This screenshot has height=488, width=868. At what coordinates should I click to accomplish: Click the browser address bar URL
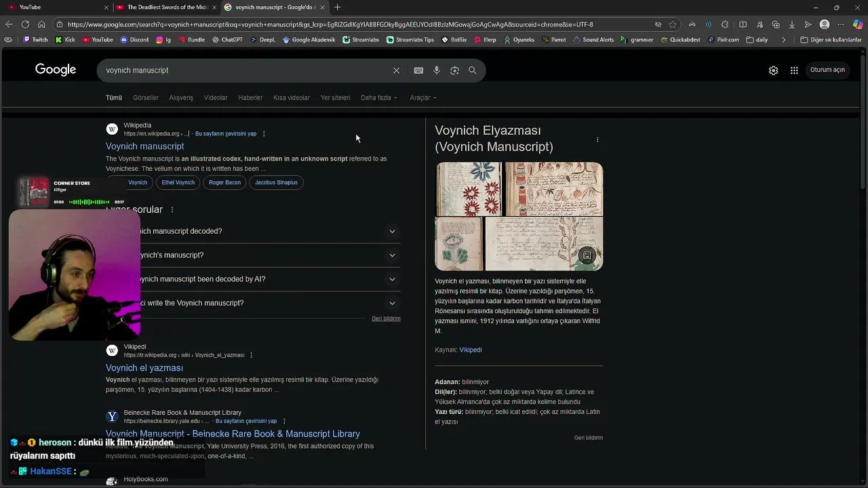coord(330,24)
